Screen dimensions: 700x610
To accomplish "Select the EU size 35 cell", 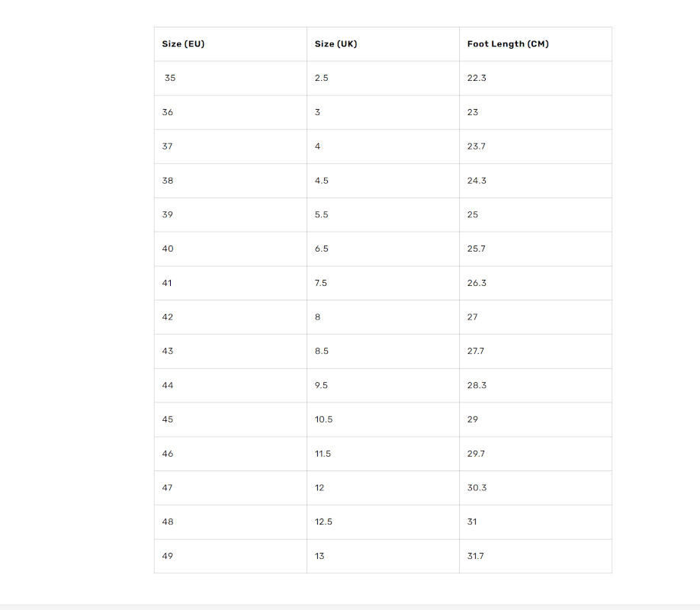I will [x=170, y=78].
